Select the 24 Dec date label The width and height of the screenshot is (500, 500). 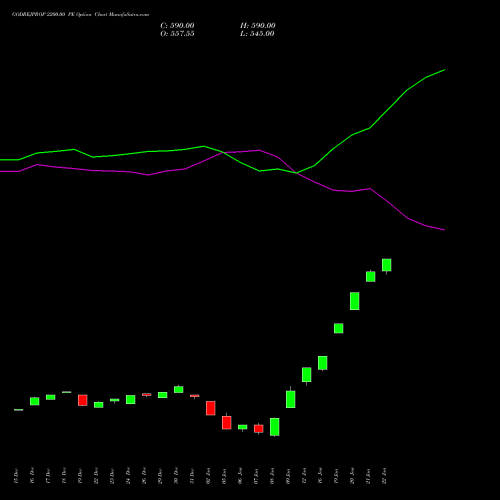128,476
